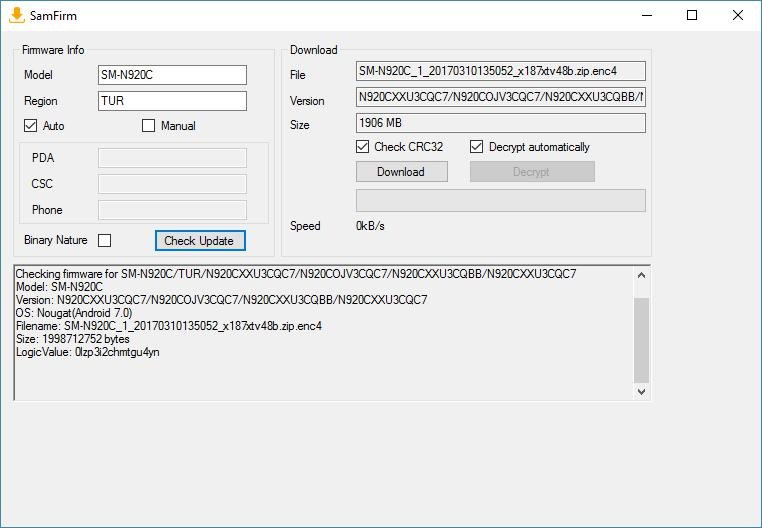This screenshot has width=762, height=528.
Task: Click the PDA input field
Action: pyautogui.click(x=172, y=158)
